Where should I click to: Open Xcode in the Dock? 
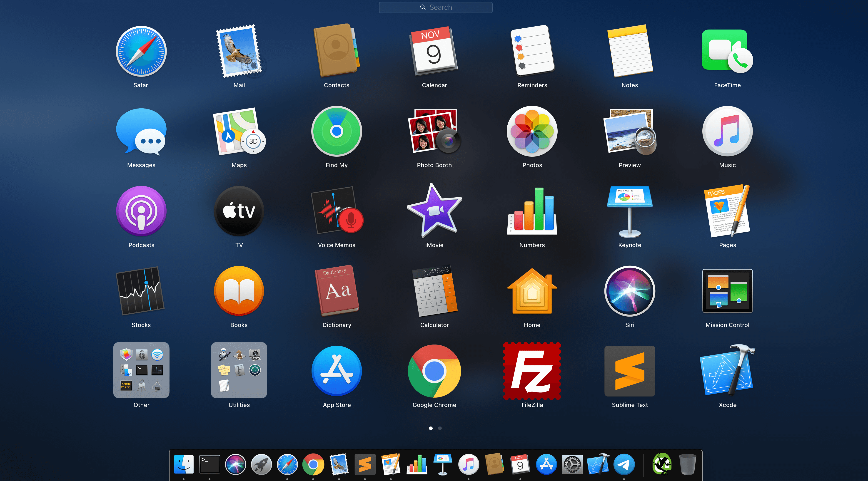[x=598, y=464]
